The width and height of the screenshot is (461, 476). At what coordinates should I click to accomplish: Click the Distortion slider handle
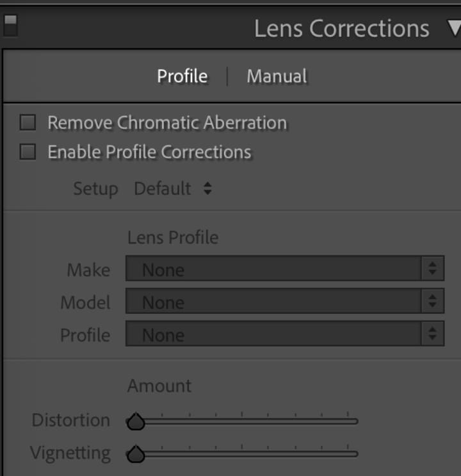(136, 422)
